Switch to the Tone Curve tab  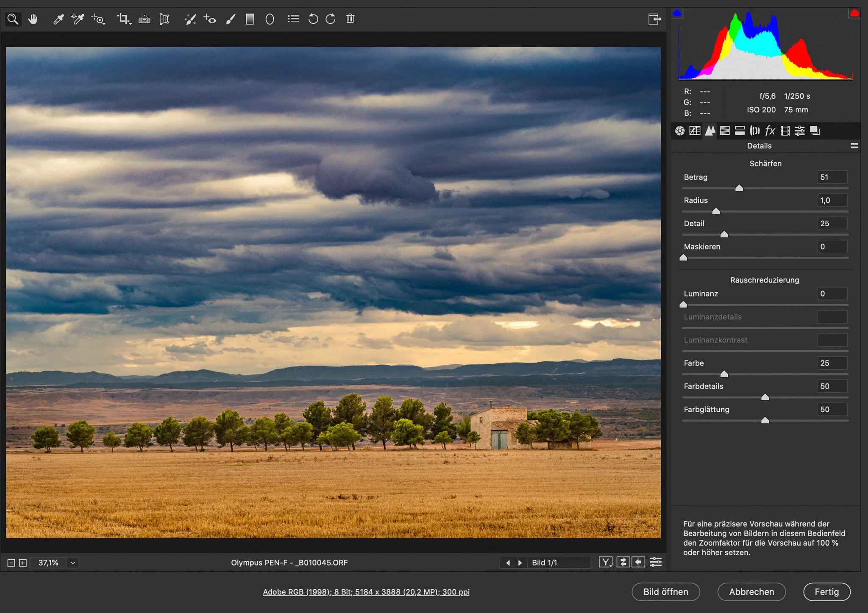point(695,130)
